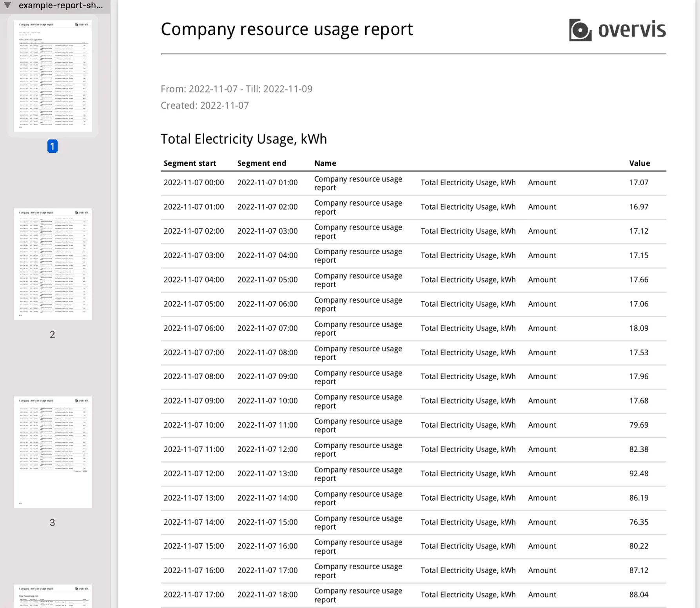Click Company resource usage report name in 15:00 row

pos(358,546)
